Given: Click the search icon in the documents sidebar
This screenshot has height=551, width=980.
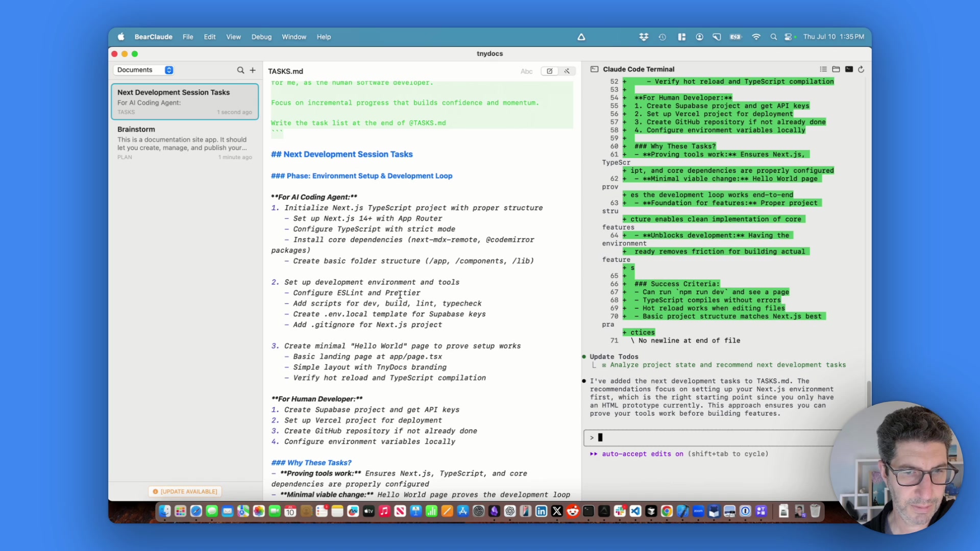Looking at the screenshot, I should [240, 70].
